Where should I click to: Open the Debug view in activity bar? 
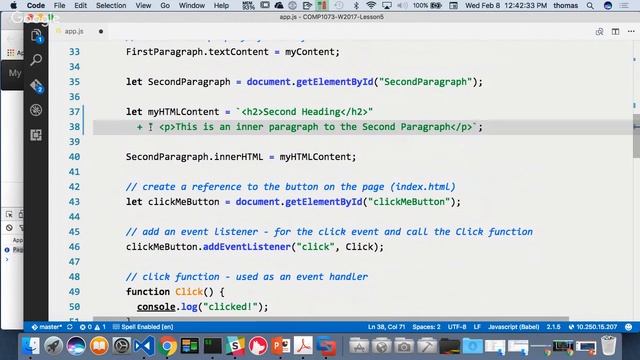click(x=36, y=110)
